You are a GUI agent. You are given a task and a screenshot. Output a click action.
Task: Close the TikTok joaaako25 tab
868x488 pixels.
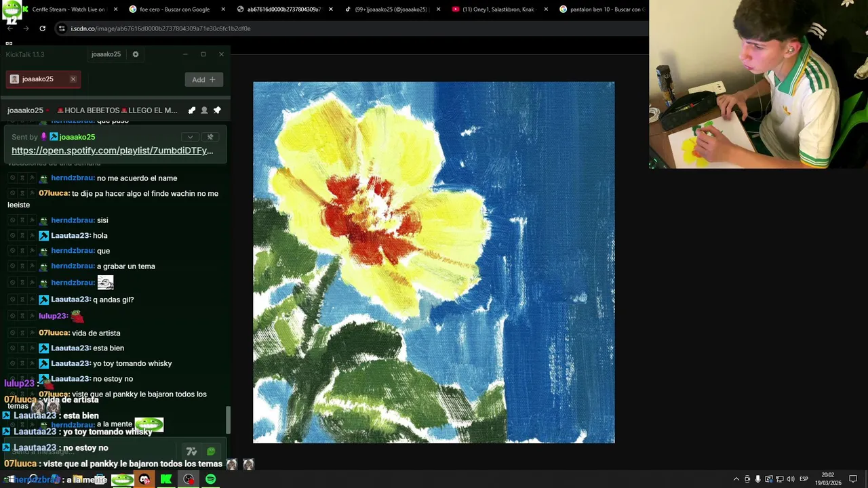point(438,9)
